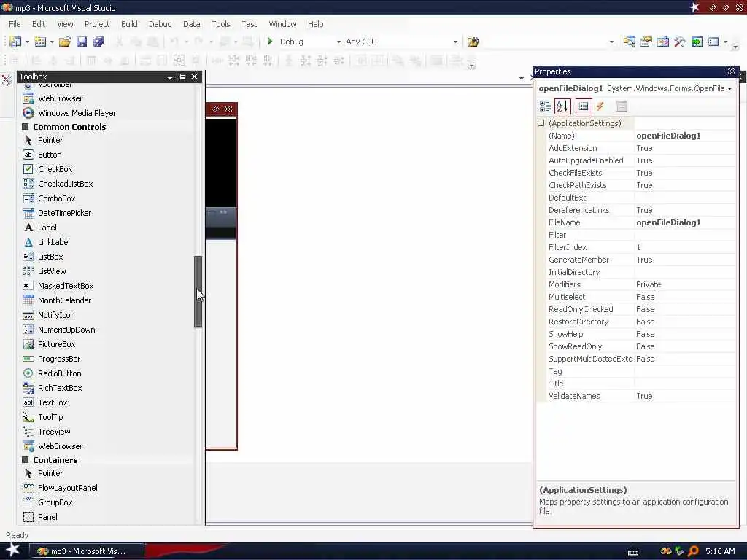747x560 pixels.
Task: Open the New Project button dropdown arrow
Action: pos(27,42)
